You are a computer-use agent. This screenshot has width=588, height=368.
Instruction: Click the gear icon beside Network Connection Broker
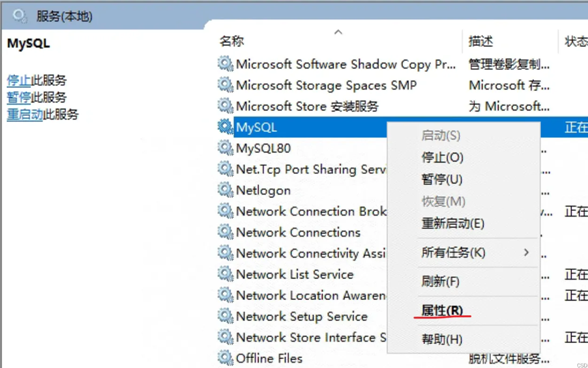[x=225, y=211]
